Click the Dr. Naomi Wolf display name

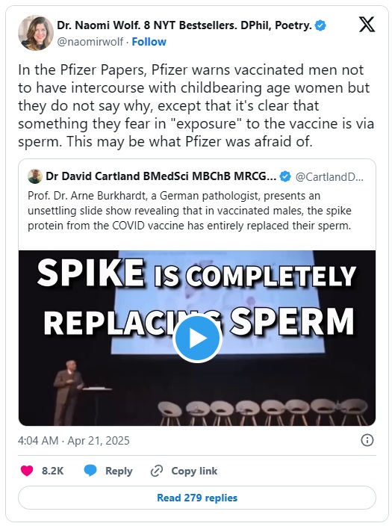pos(184,25)
